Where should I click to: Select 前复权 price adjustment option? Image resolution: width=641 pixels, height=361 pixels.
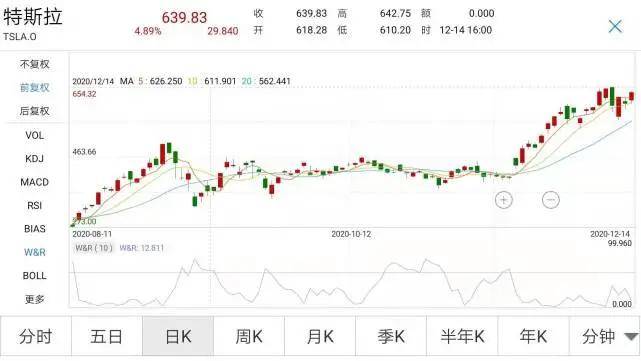click(35, 87)
